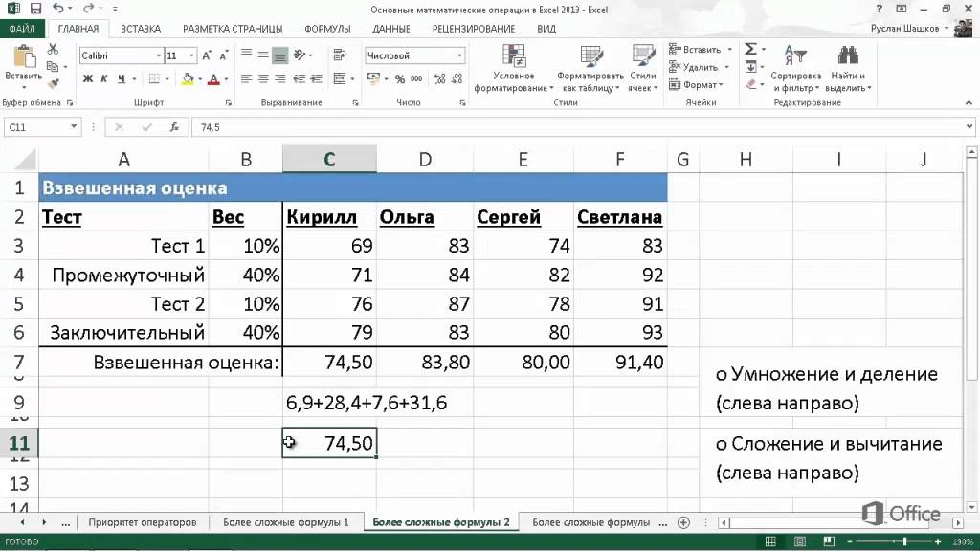Click the AutoSum sigma icon

[x=750, y=49]
